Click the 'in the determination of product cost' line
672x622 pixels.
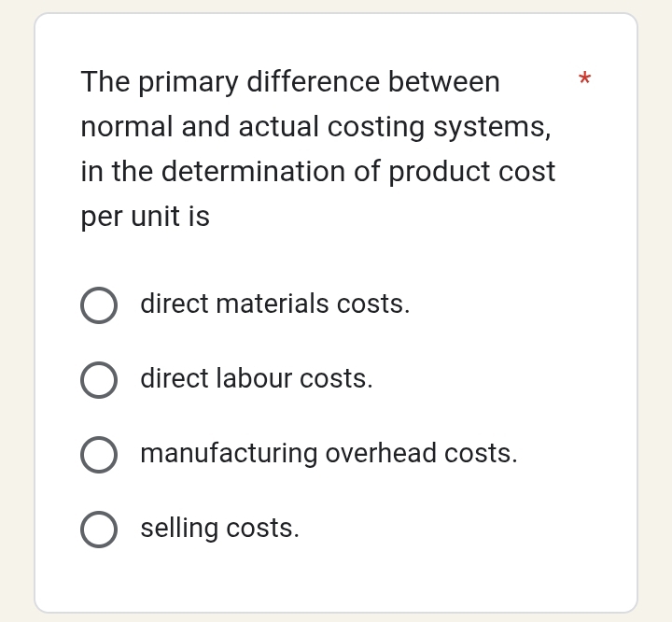[317, 172]
